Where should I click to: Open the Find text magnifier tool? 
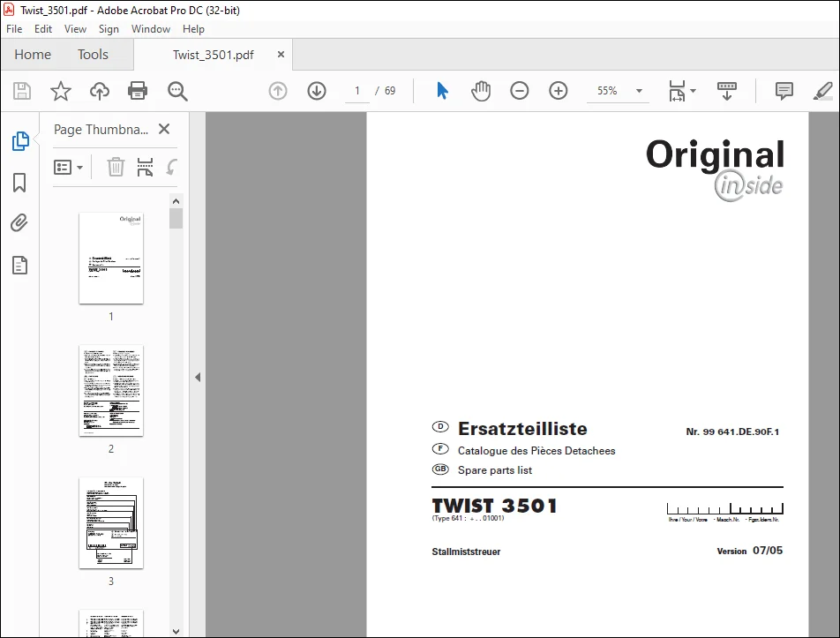click(177, 91)
